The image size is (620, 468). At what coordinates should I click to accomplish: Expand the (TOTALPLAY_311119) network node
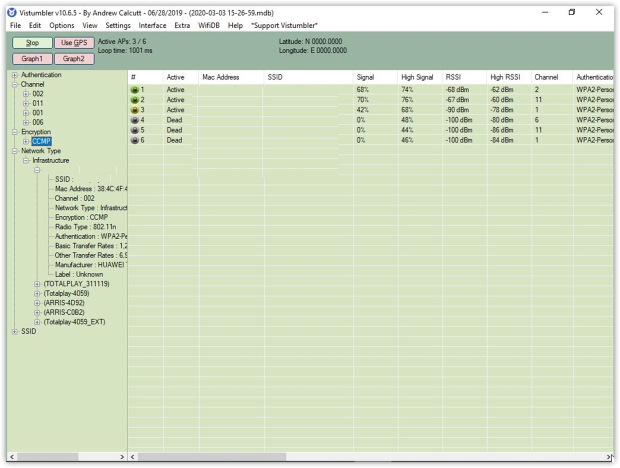(x=37, y=284)
